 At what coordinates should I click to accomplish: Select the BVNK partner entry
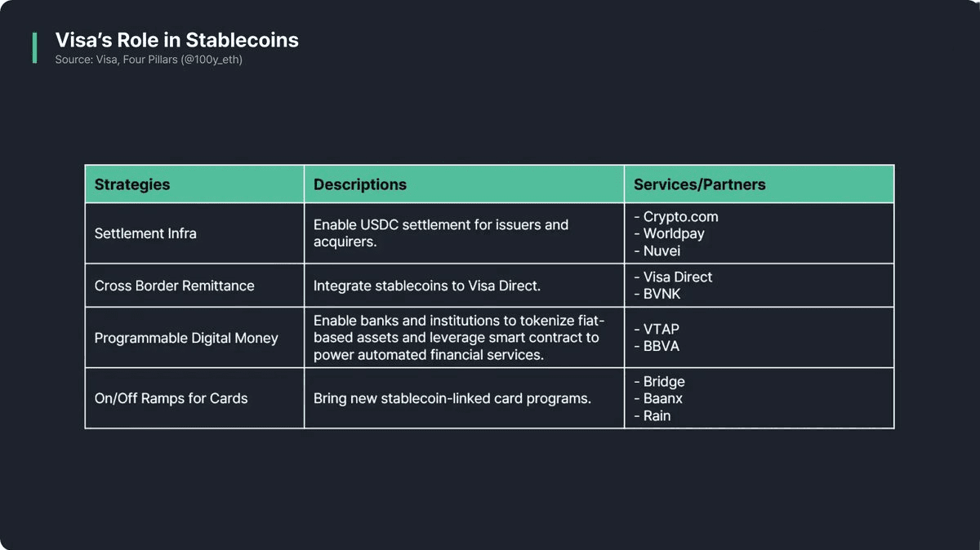click(661, 294)
